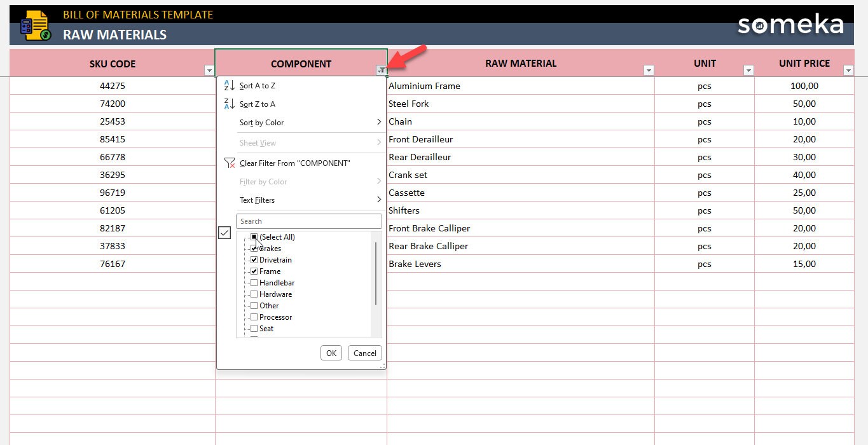Check the Processor filter option
The width and height of the screenshot is (868, 445).
coord(254,317)
